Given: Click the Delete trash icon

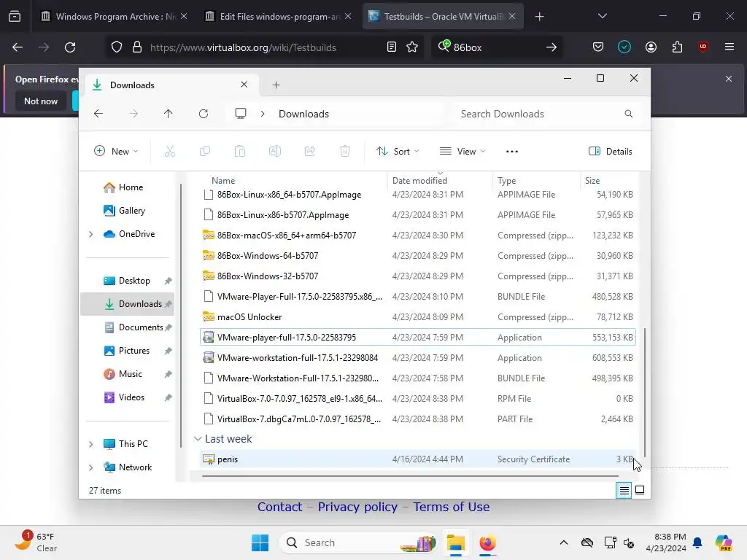Looking at the screenshot, I should (345, 152).
